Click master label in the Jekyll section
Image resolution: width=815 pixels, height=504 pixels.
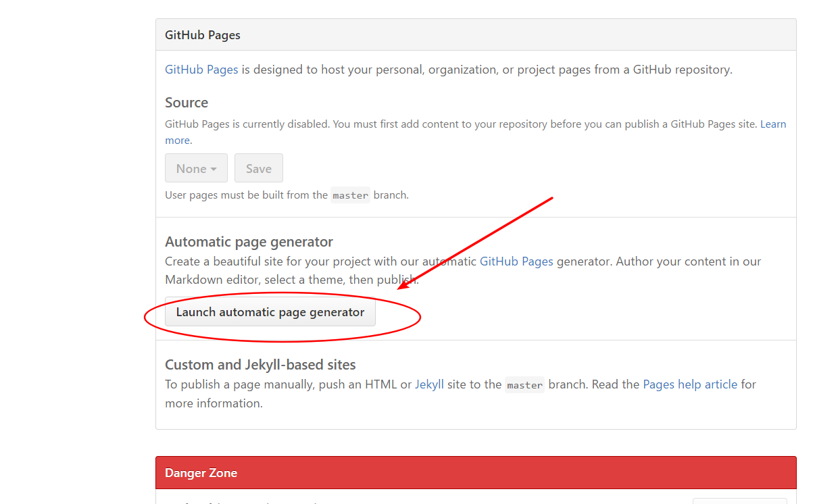coord(524,385)
